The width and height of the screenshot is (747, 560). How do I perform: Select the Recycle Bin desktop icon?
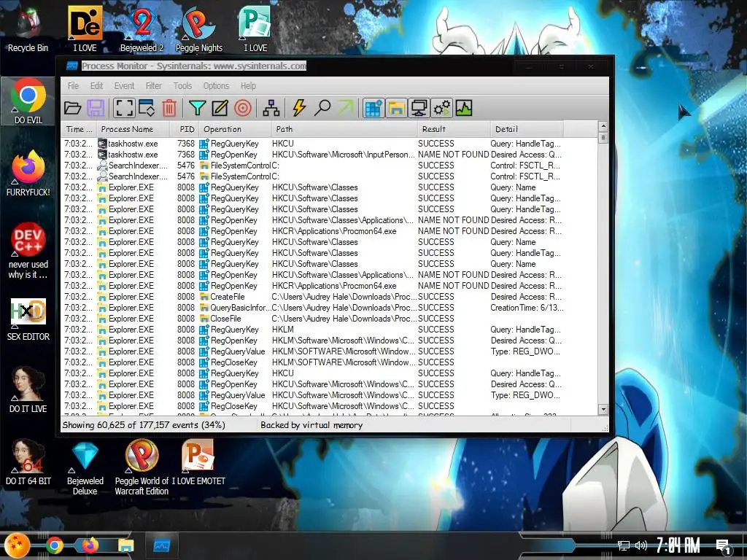[28, 29]
